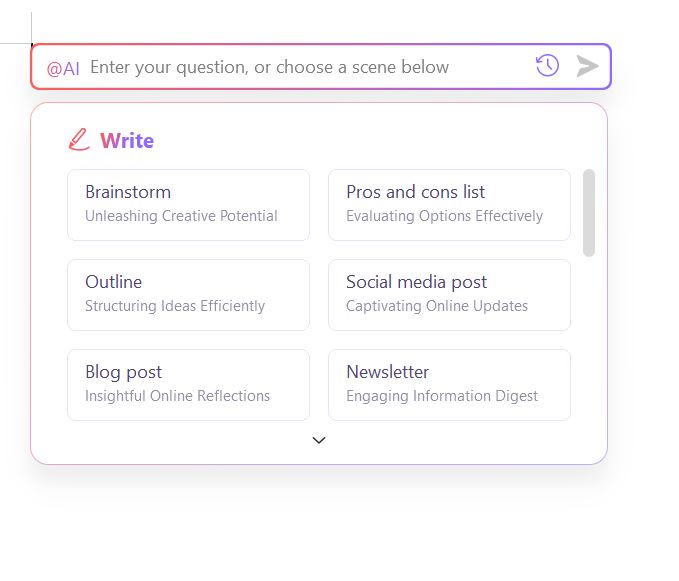The height and width of the screenshot is (581, 679).
Task: Choose the Newsletter scene
Action: [x=449, y=384]
